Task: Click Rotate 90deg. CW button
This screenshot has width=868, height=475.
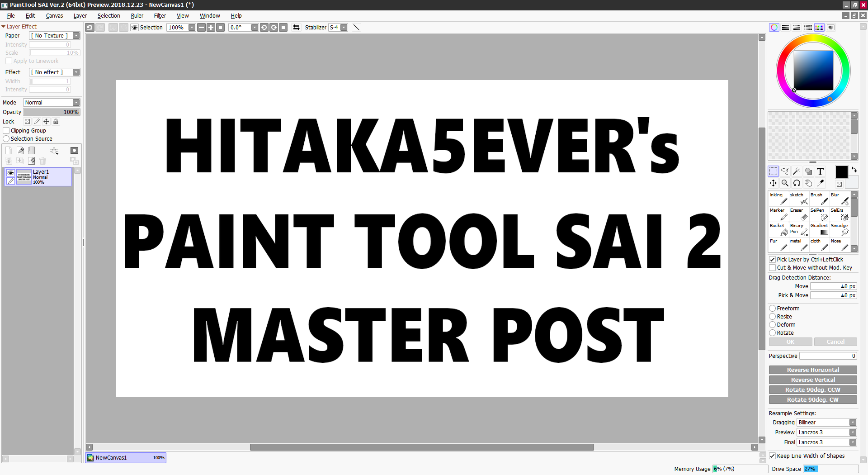Action: 813,400
